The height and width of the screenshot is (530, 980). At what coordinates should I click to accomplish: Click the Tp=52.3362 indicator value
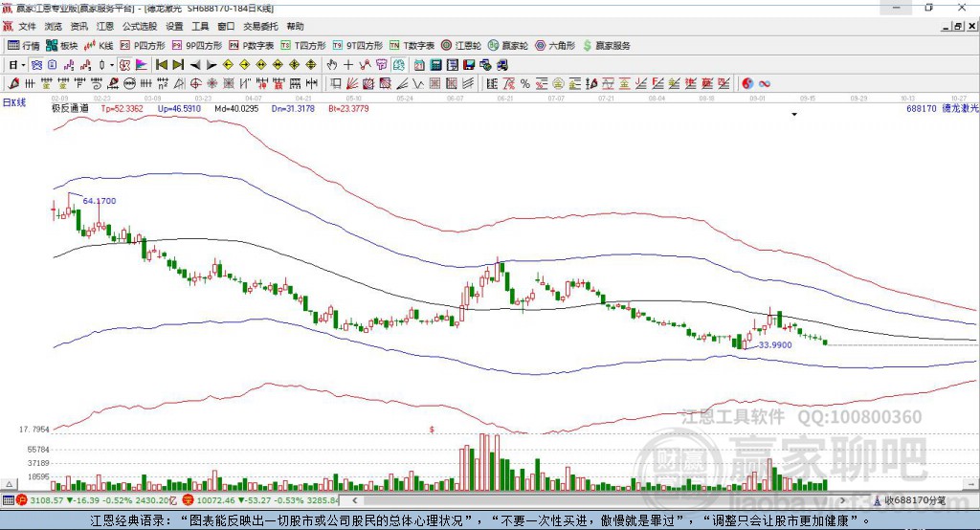[122, 108]
